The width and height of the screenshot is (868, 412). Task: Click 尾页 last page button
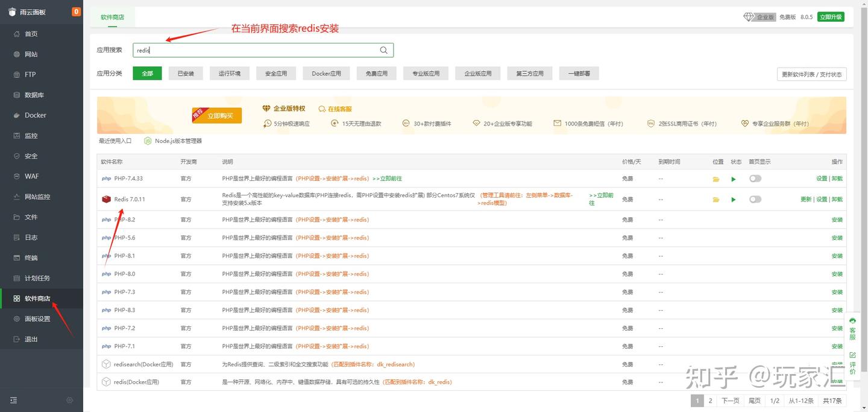[x=755, y=401]
